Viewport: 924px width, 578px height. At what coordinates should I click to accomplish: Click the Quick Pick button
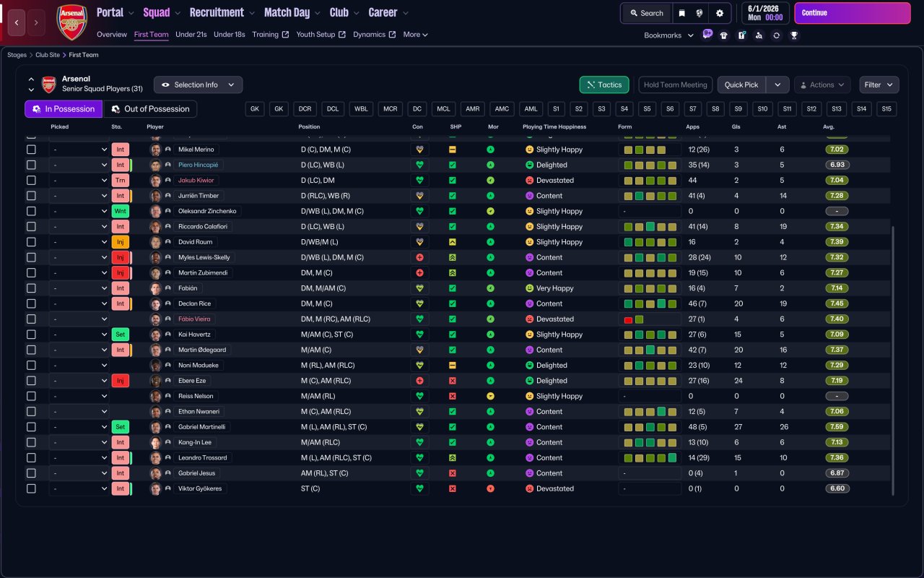point(741,85)
